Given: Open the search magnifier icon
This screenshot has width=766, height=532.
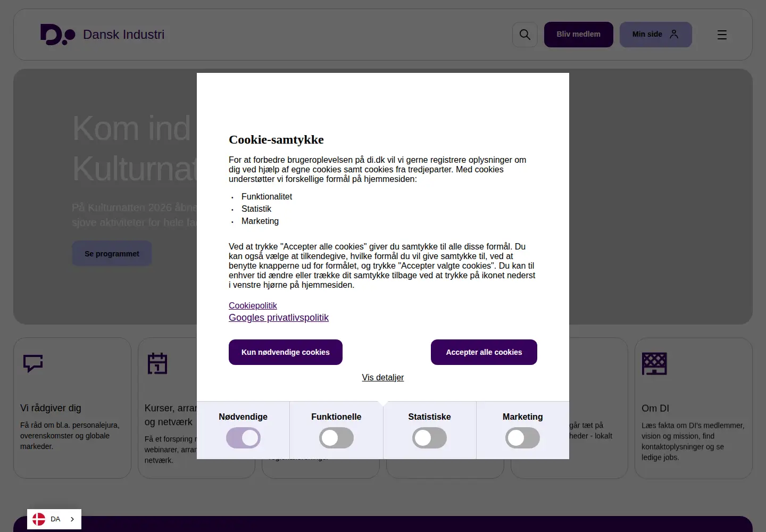Looking at the screenshot, I should (x=525, y=35).
